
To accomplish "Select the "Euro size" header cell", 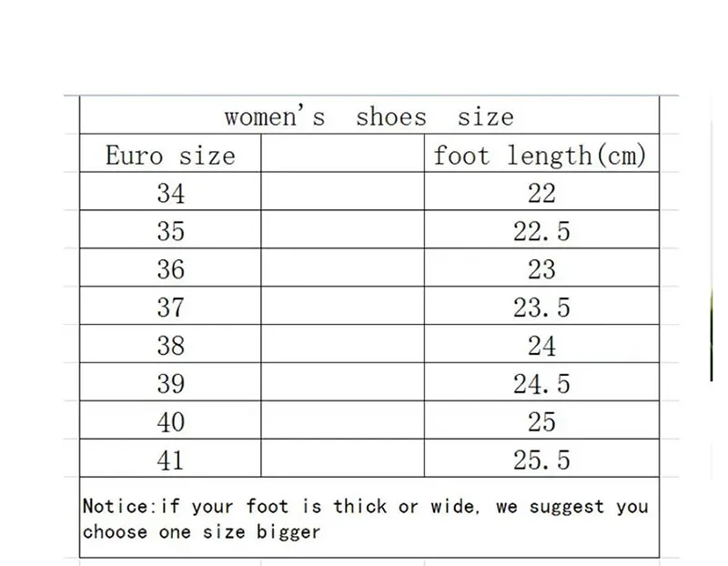I will (170, 155).
